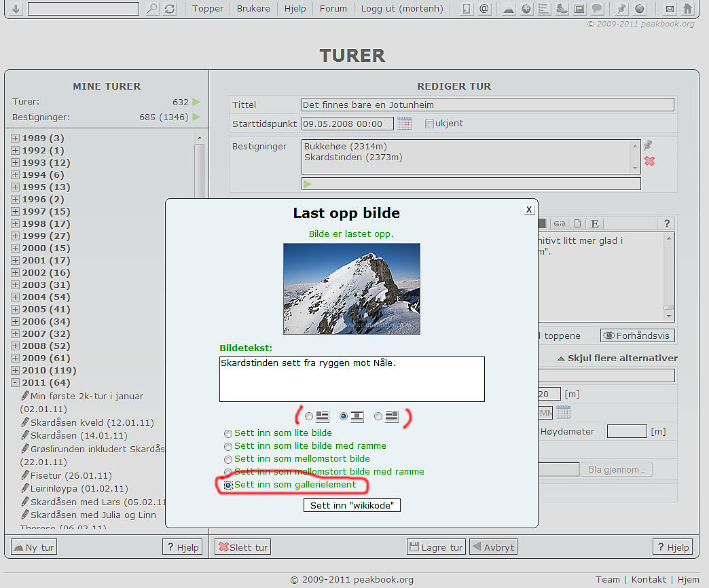The width and height of the screenshot is (709, 588).
Task: Click the picture frame icon in toolbar
Action: (579, 9)
